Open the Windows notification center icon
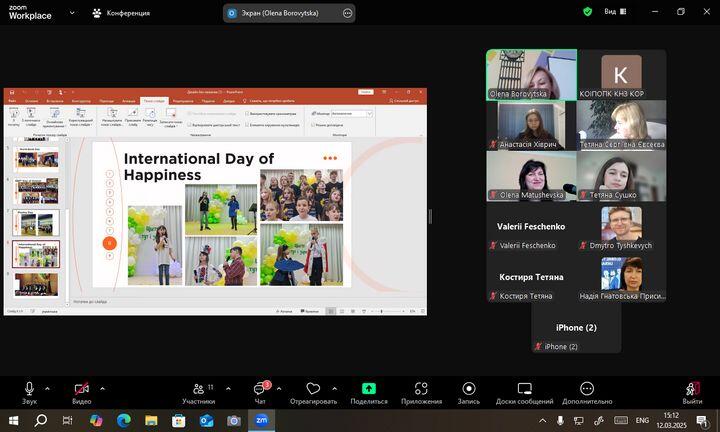720x432 pixels. tap(702, 420)
